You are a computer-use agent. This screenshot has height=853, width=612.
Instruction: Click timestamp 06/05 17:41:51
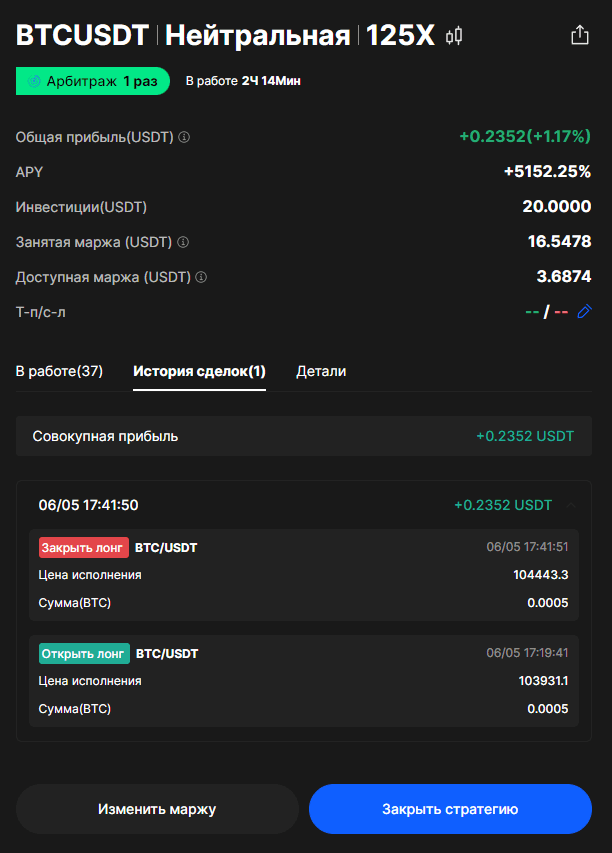(527, 547)
